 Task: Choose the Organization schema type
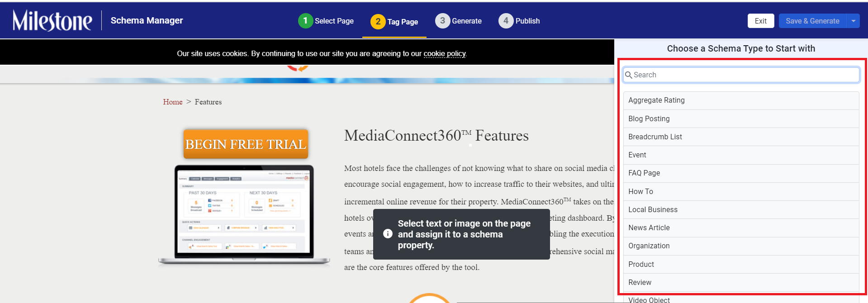point(741,246)
